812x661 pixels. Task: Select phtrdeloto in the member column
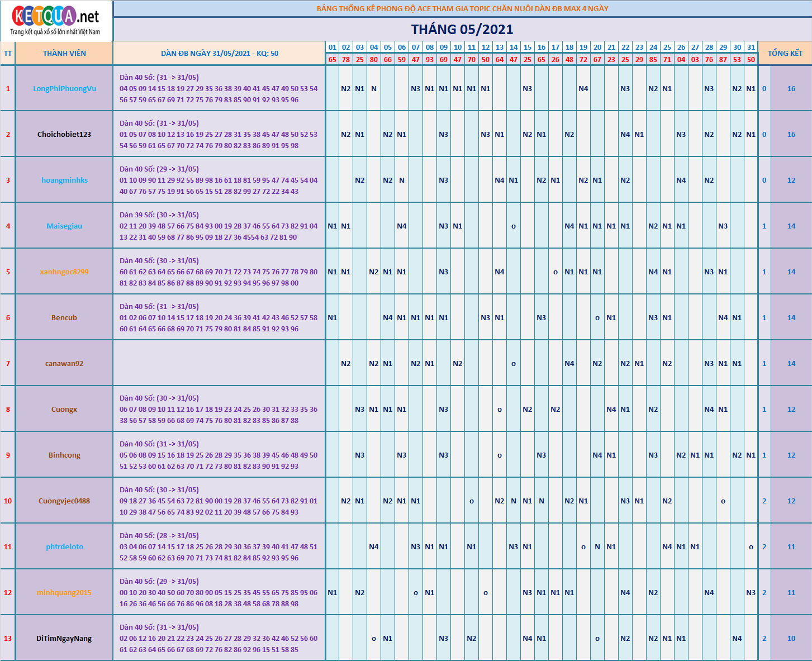click(64, 546)
